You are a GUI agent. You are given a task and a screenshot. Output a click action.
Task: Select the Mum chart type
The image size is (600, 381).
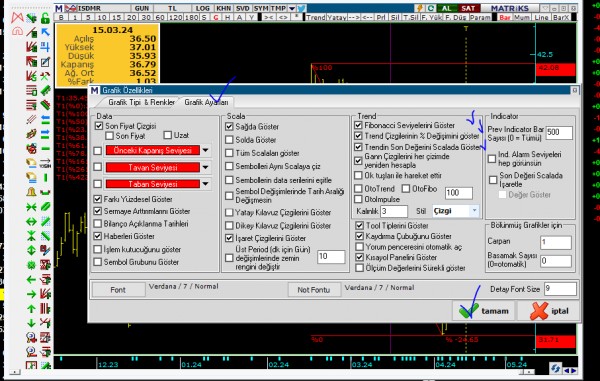click(x=522, y=18)
